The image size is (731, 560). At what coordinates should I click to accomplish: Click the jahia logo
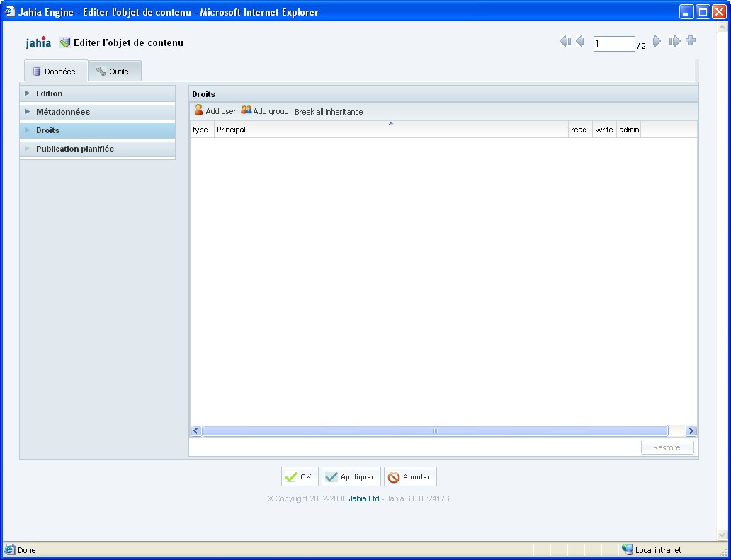tap(38, 42)
